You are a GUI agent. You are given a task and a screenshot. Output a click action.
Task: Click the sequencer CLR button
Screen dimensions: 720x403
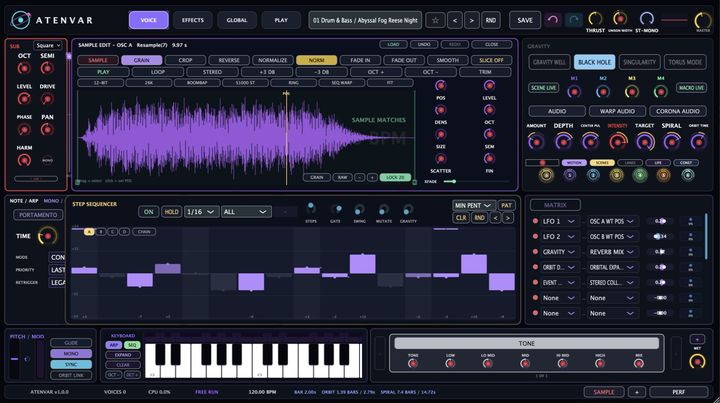(461, 218)
